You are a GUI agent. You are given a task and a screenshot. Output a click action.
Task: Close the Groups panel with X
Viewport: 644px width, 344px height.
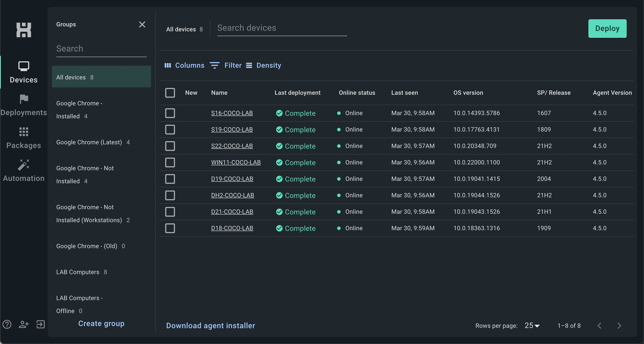pos(142,24)
